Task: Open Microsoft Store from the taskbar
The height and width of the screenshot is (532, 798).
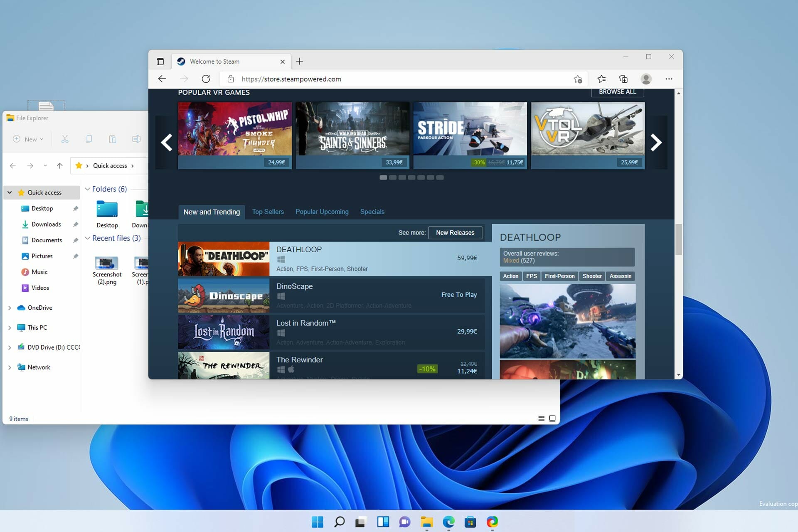Action: pos(470,522)
